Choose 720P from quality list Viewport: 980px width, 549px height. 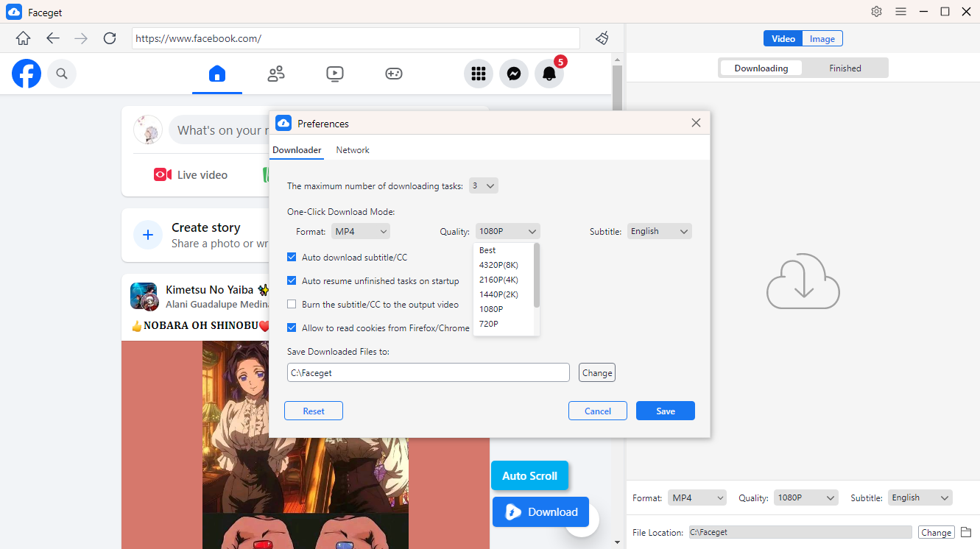pos(504,324)
